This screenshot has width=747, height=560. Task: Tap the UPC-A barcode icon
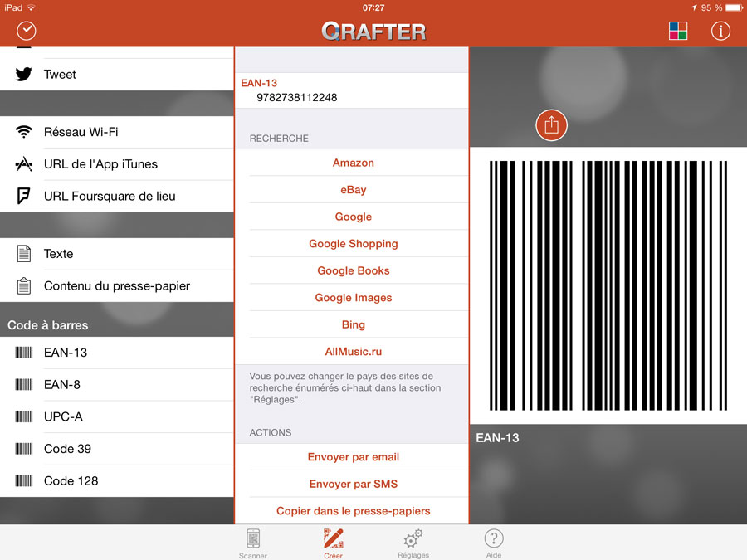click(24, 416)
